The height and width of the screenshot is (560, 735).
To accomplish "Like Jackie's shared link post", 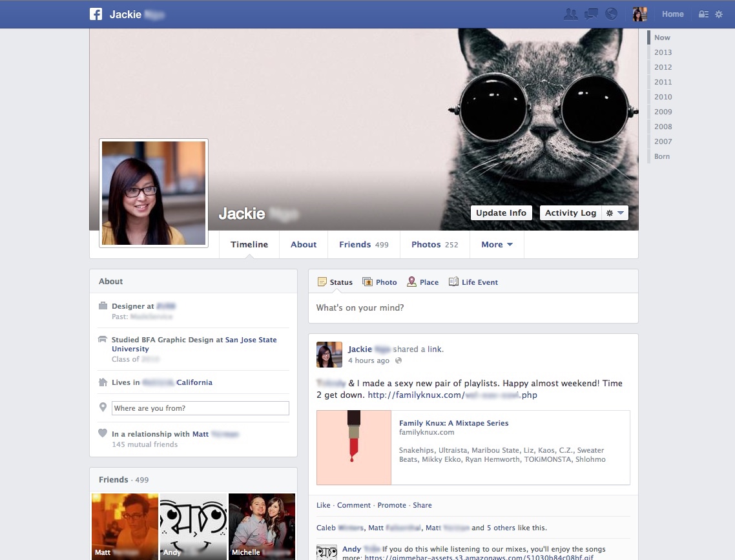I will (x=322, y=505).
